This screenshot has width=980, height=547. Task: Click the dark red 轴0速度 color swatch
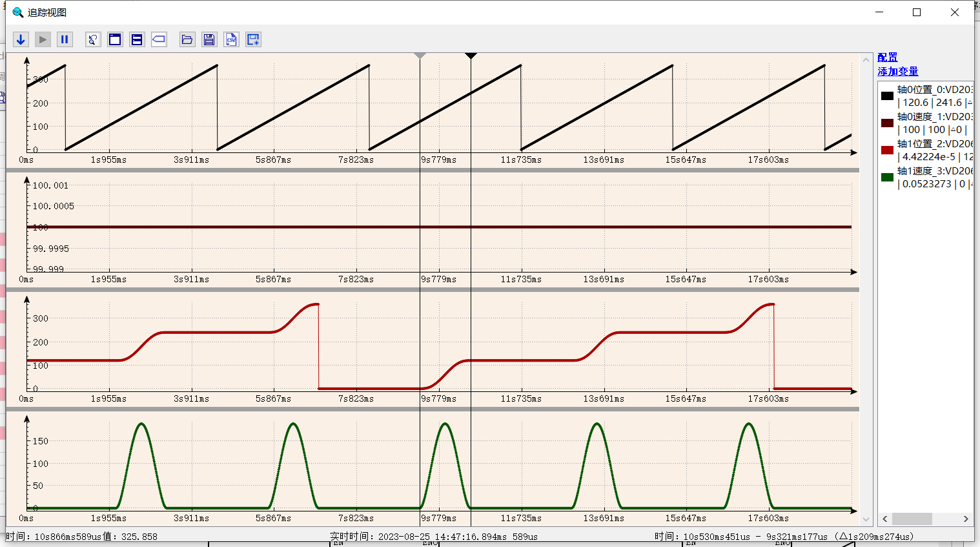pyautogui.click(x=888, y=123)
